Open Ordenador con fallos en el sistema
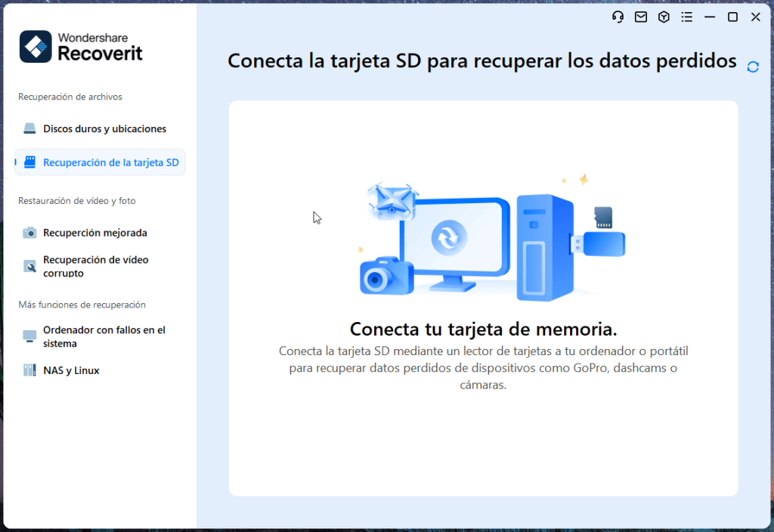Image resolution: width=774 pixels, height=532 pixels. point(101,336)
